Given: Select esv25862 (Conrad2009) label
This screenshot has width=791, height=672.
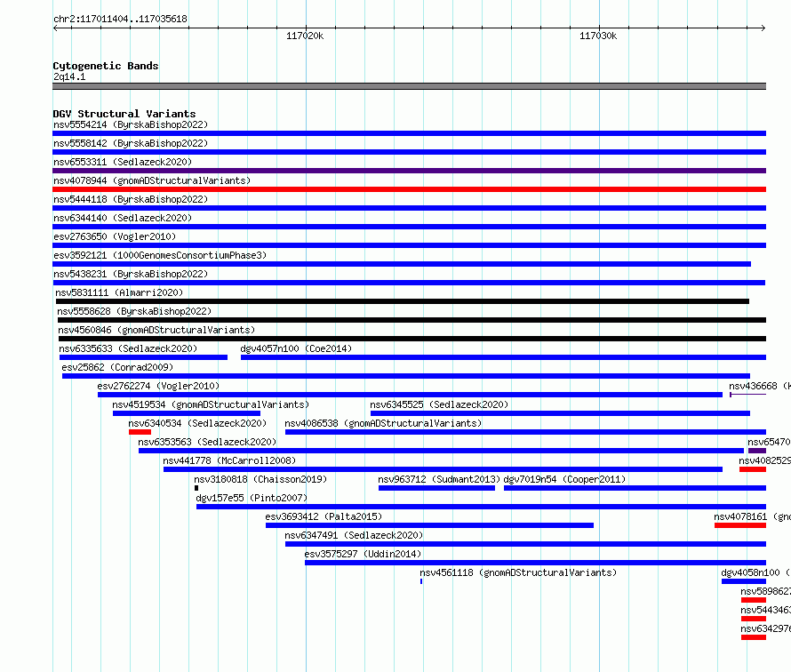Looking at the screenshot, I should [x=117, y=367].
